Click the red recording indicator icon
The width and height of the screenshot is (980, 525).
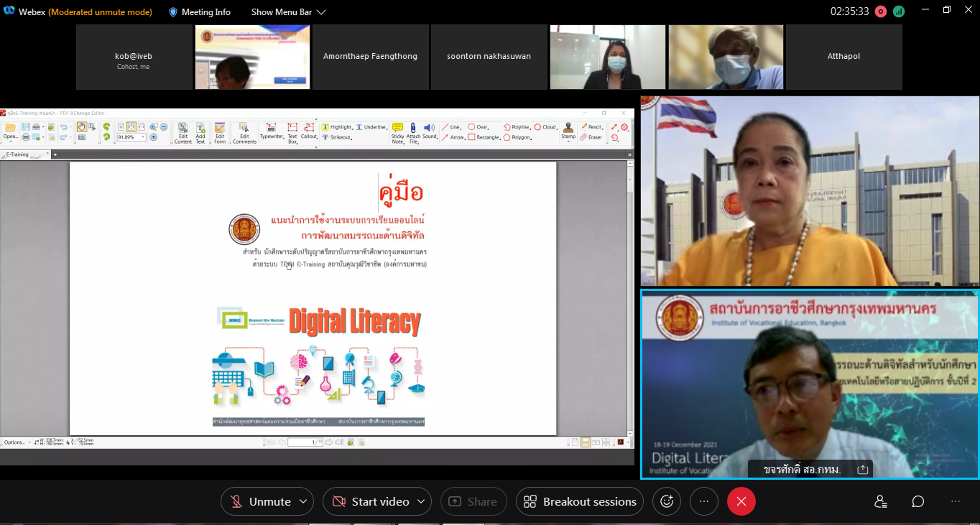(881, 11)
